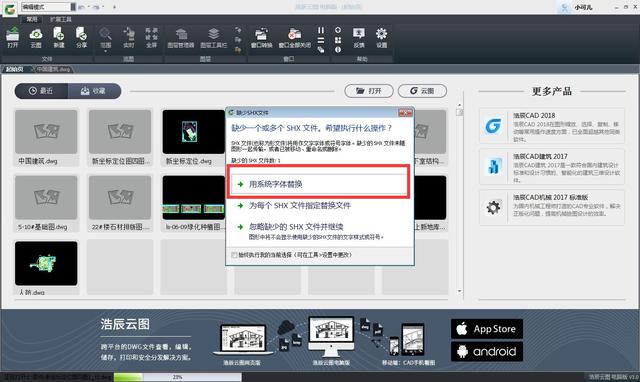Click the middle small layer tool icon

(x=238, y=40)
